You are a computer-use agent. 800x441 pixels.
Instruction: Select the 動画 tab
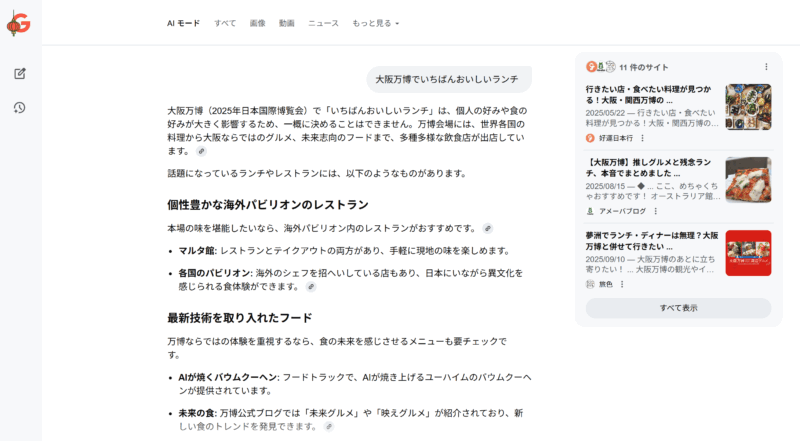tap(287, 22)
